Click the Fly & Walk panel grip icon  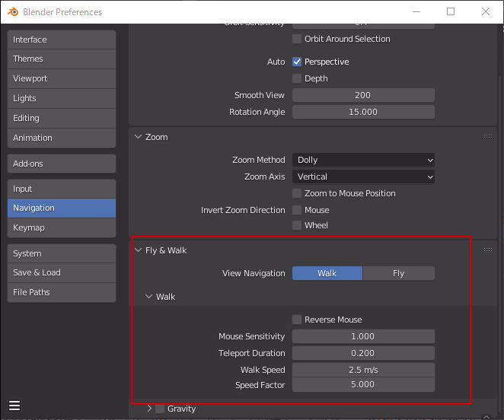tap(487, 250)
